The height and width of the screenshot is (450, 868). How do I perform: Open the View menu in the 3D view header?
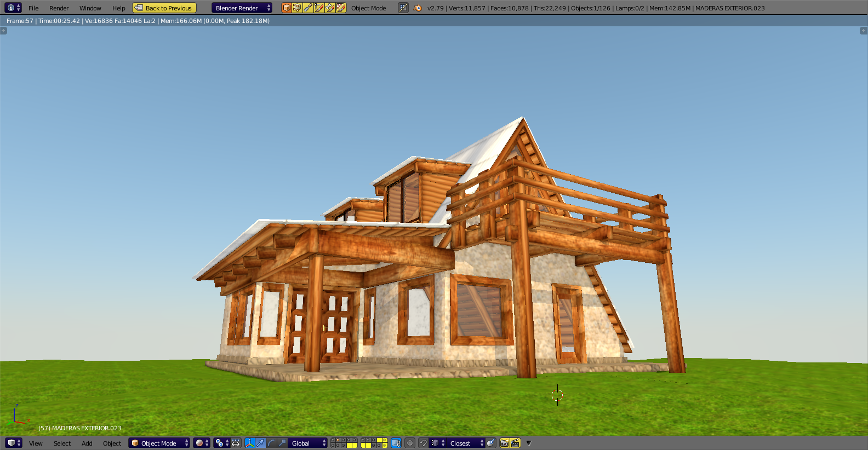36,443
